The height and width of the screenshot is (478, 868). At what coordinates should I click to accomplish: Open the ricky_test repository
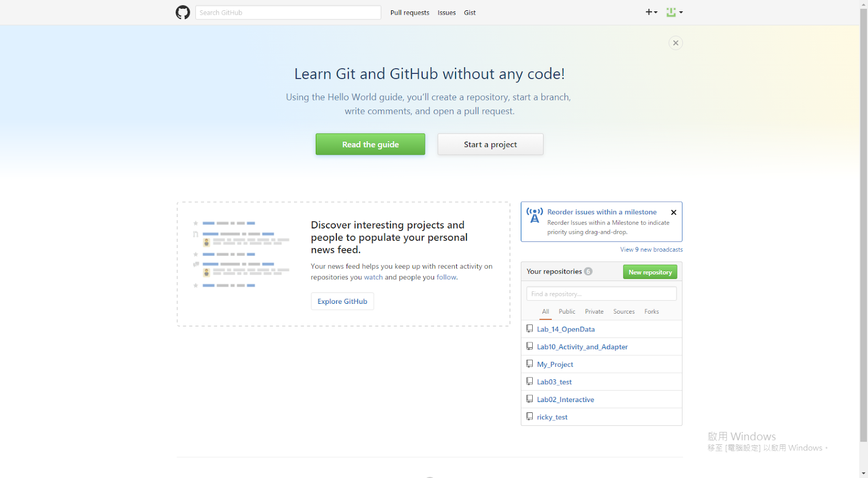tap(552, 417)
